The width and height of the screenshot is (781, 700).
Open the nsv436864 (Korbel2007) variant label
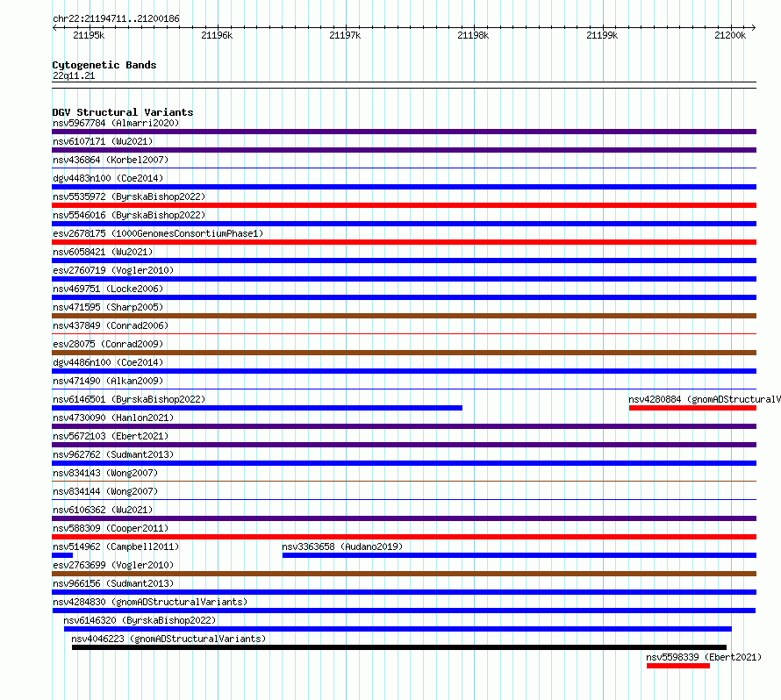coord(111,160)
